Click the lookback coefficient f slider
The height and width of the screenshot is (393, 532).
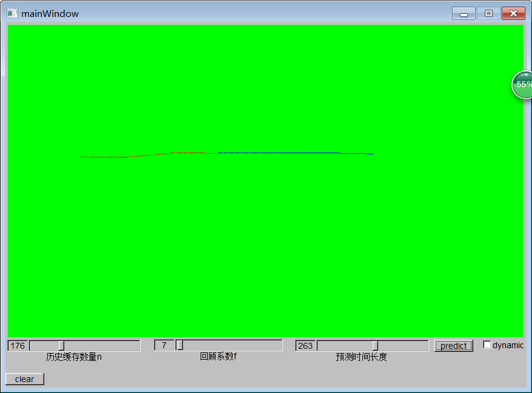click(229, 345)
